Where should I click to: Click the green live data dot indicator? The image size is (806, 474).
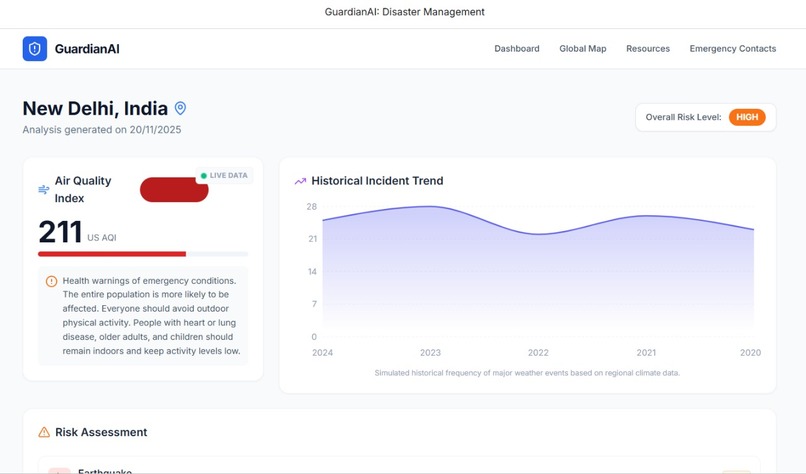tap(204, 176)
